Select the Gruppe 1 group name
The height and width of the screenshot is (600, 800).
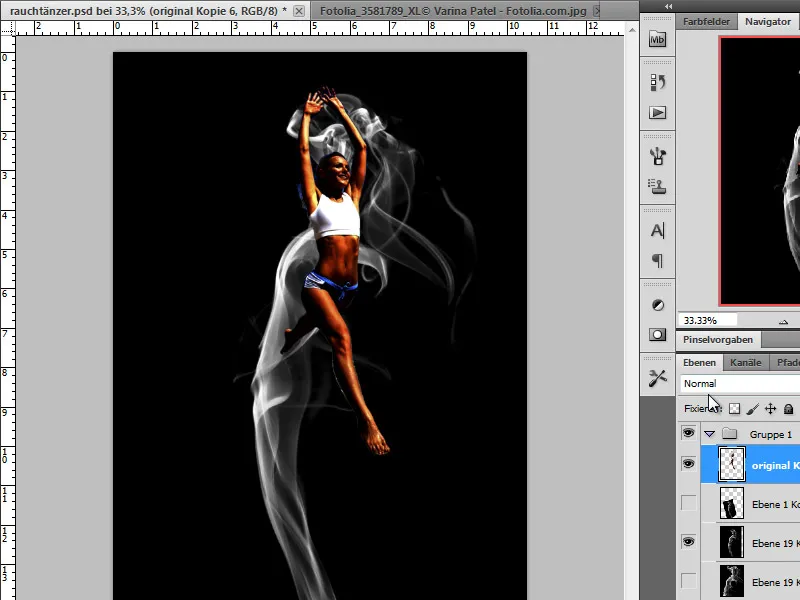tap(770, 434)
